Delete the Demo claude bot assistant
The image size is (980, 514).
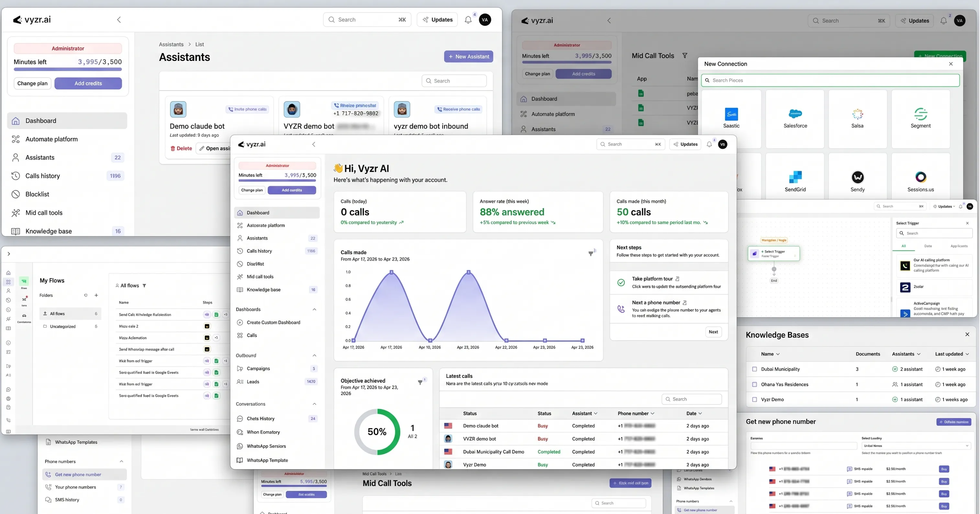181,148
